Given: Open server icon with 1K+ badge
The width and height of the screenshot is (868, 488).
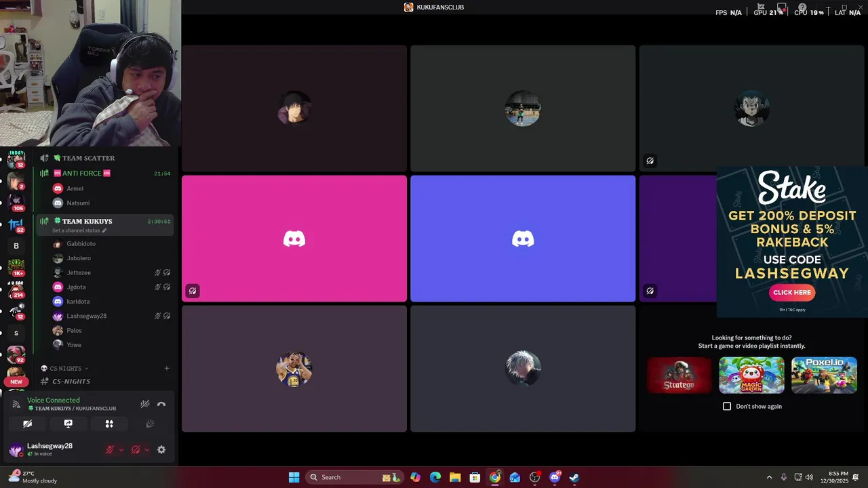Looking at the screenshot, I should 16,268.
